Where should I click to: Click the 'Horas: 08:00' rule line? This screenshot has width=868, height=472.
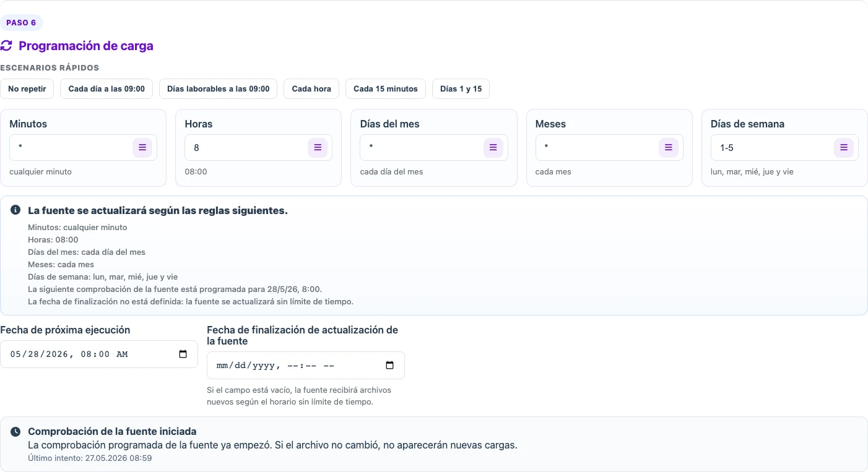(53, 239)
